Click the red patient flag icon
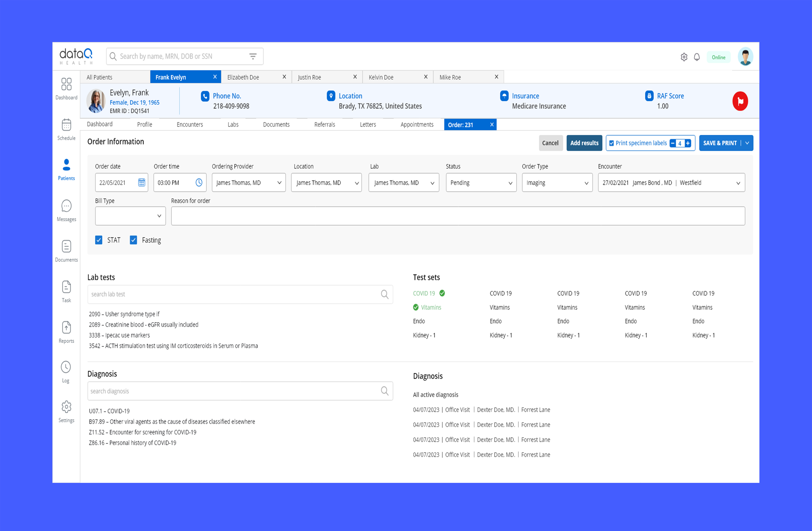812x531 pixels. [740, 101]
